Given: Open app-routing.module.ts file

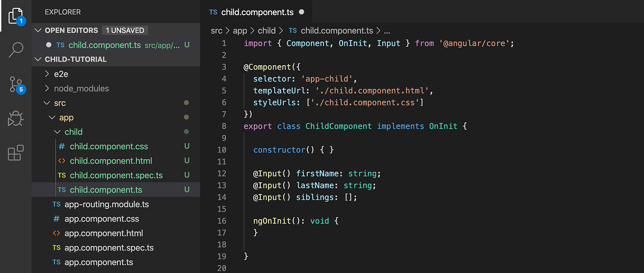Looking at the screenshot, I should (x=115, y=205).
